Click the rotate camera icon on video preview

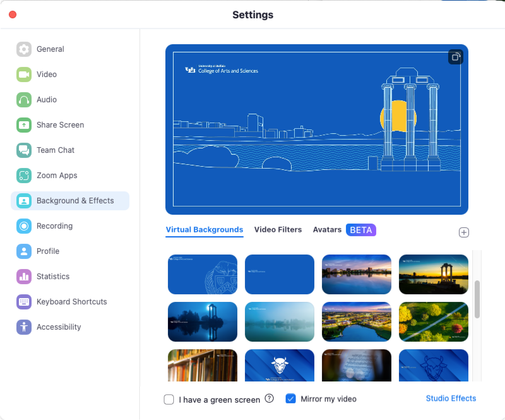click(x=455, y=57)
